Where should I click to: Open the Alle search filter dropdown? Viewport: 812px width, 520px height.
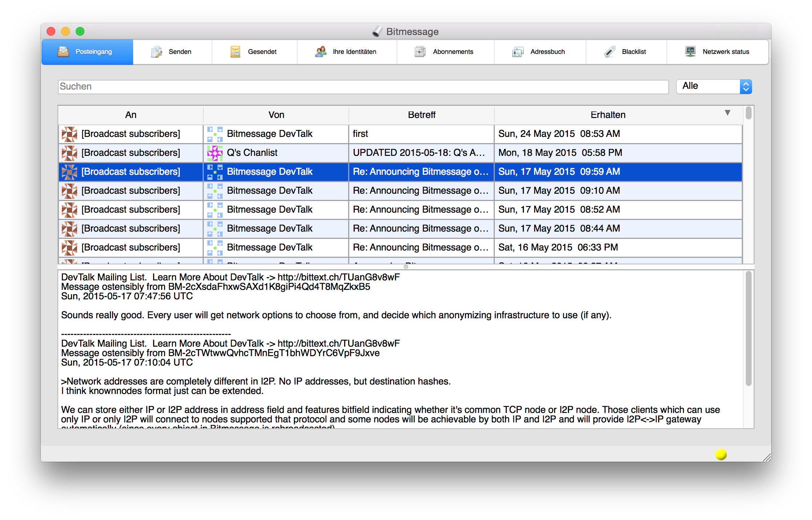coord(714,86)
